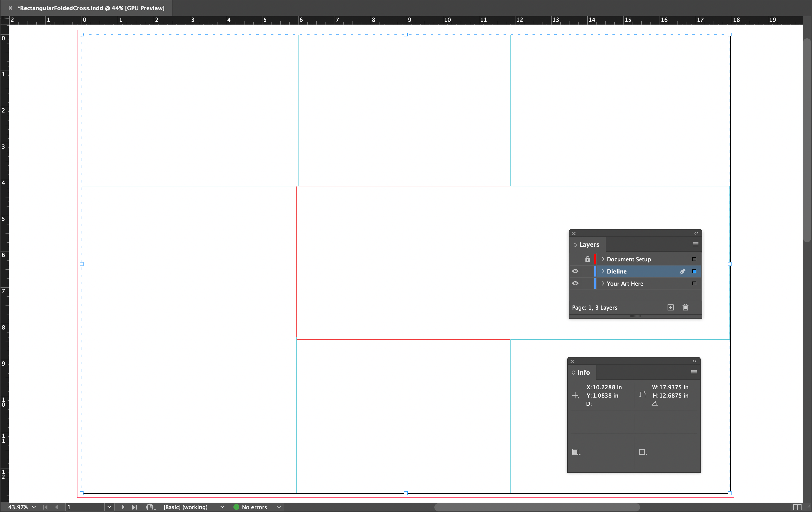The height and width of the screenshot is (512, 812).
Task: Create a new layer in Layers panel
Action: 670,307
